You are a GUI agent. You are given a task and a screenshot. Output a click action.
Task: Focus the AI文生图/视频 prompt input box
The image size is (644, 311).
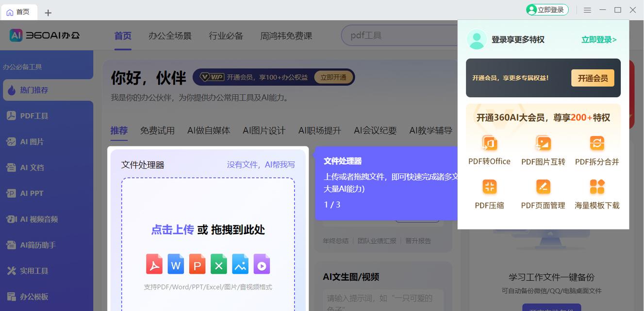pyautogui.click(x=383, y=300)
